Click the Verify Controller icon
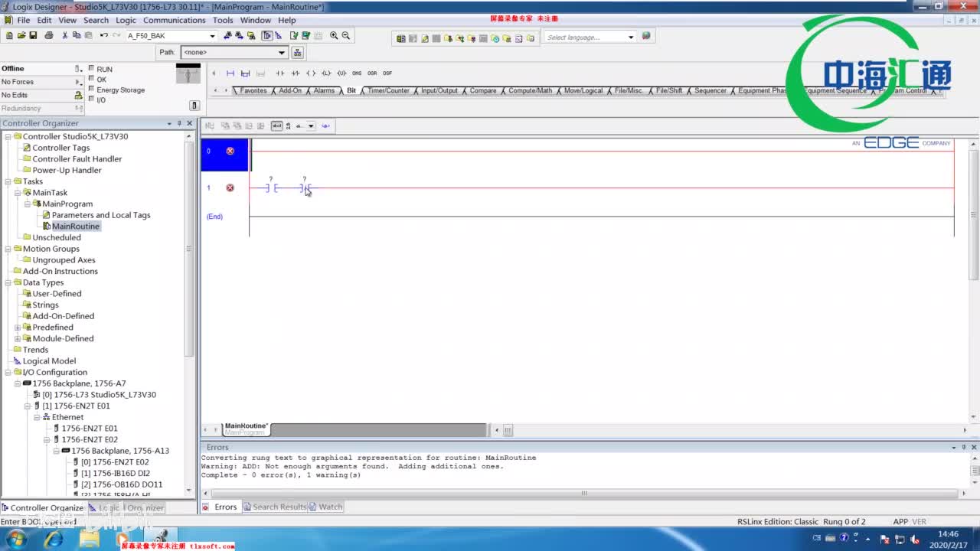This screenshot has height=551, width=980. pos(306,35)
